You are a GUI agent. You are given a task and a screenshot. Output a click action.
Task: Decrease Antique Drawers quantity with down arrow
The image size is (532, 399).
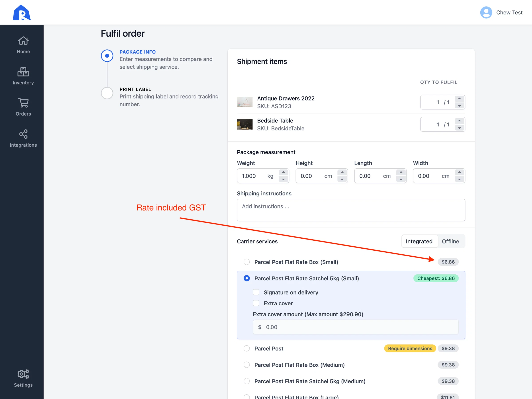tap(459, 106)
